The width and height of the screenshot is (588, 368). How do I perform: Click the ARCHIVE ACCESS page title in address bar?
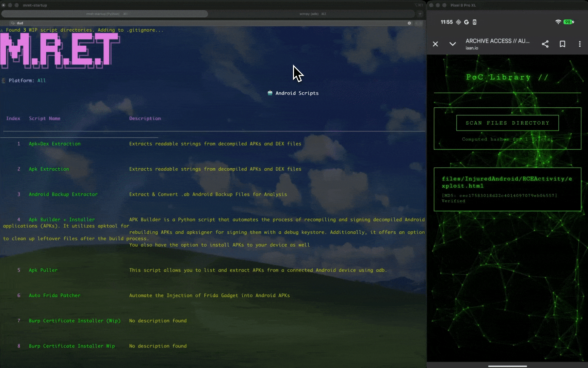pos(497,41)
